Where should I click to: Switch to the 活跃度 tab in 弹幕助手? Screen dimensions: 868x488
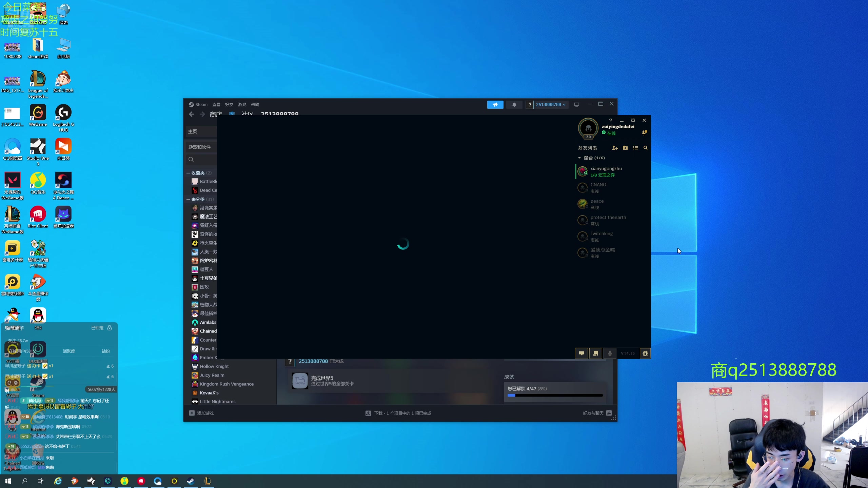coord(69,351)
